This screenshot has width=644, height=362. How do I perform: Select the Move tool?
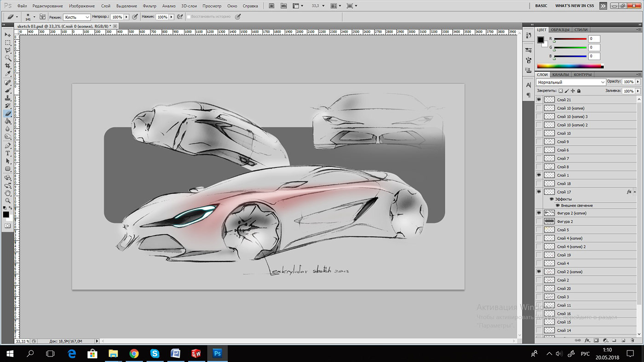[x=7, y=34]
